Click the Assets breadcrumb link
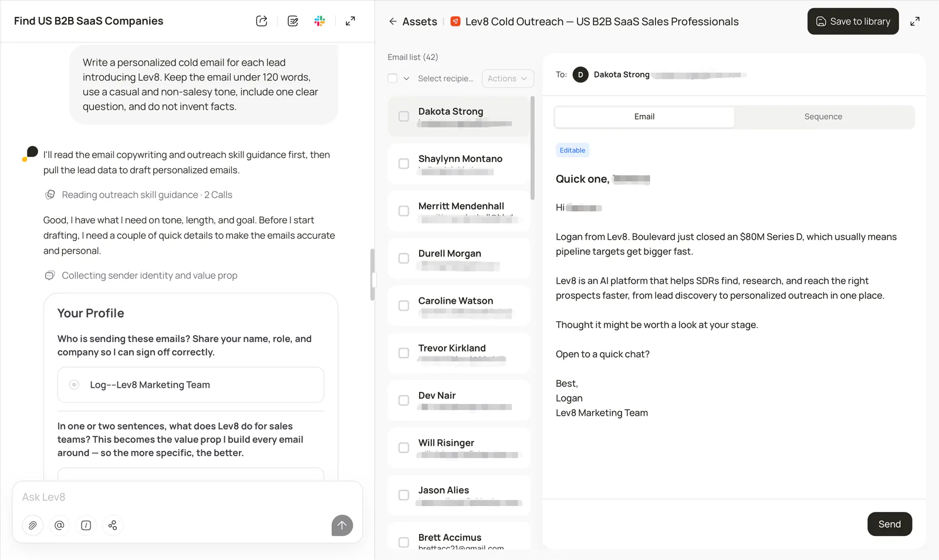This screenshot has height=560, width=939. tap(420, 22)
